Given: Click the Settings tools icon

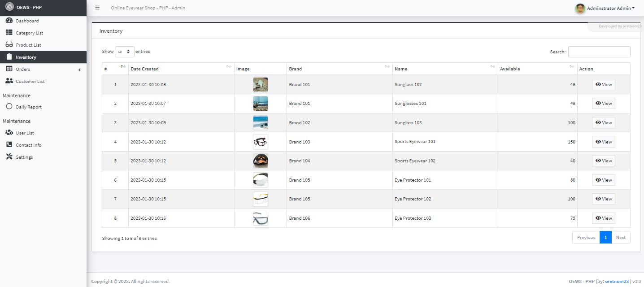Looking at the screenshot, I should [9, 157].
